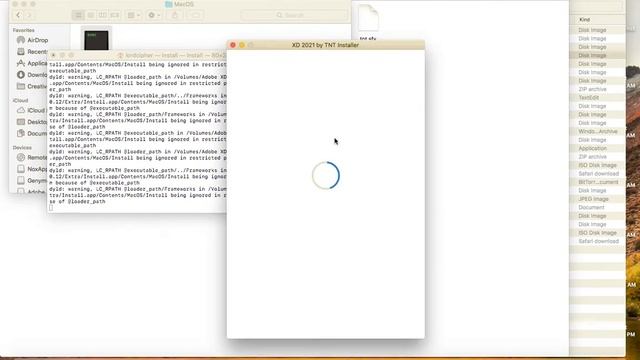Open iCloud Drive in Finder sidebar
The width and height of the screenshot is (640, 360).
(32, 110)
